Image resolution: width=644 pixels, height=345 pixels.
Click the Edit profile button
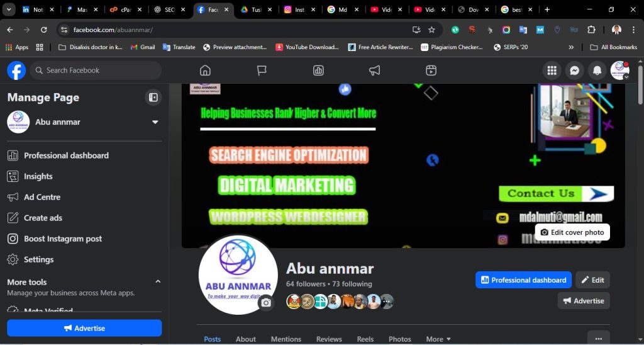[x=592, y=280]
